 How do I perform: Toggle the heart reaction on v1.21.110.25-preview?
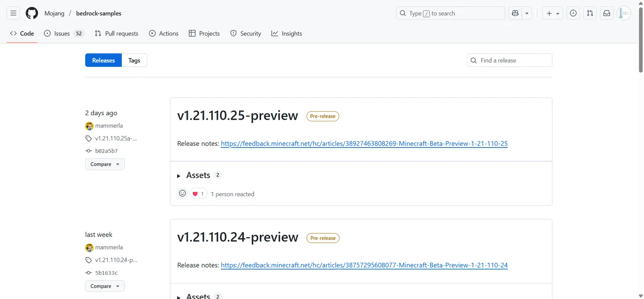point(198,194)
